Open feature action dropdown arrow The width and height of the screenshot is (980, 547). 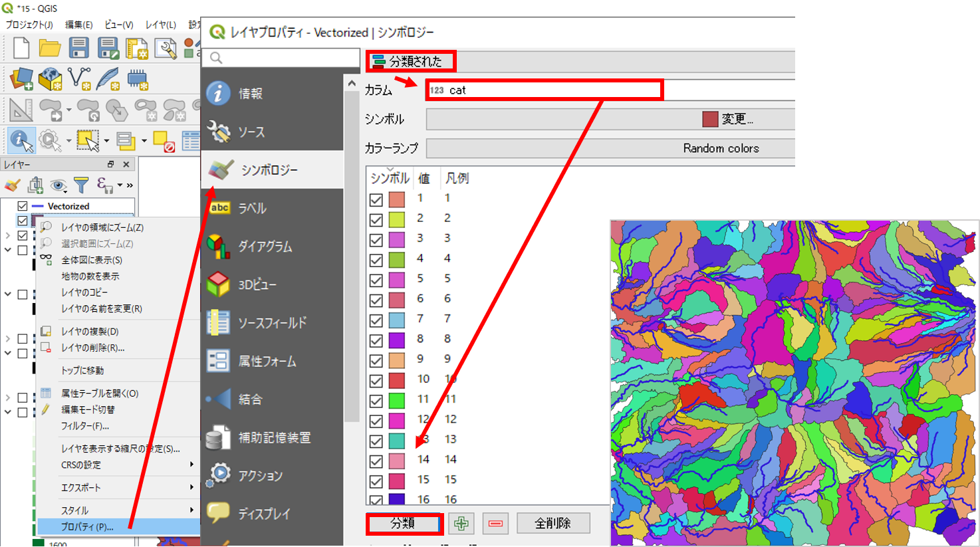pyautogui.click(x=68, y=141)
